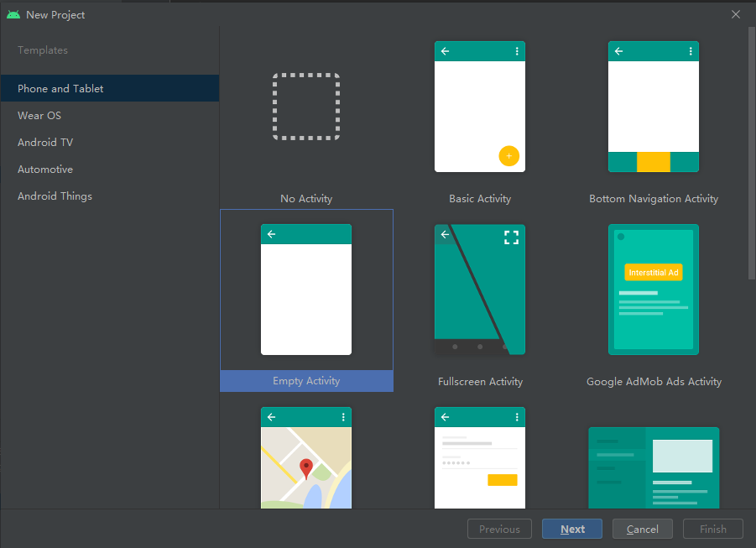The width and height of the screenshot is (756, 548).
Task: Pick the Bottom Navigation Activity template thumbnail
Action: pyautogui.click(x=654, y=107)
